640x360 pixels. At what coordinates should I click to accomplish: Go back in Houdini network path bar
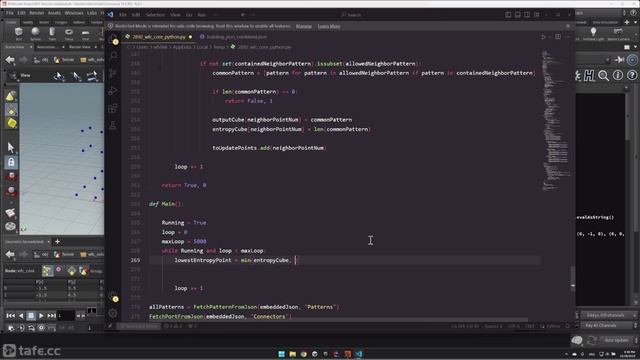10,60
